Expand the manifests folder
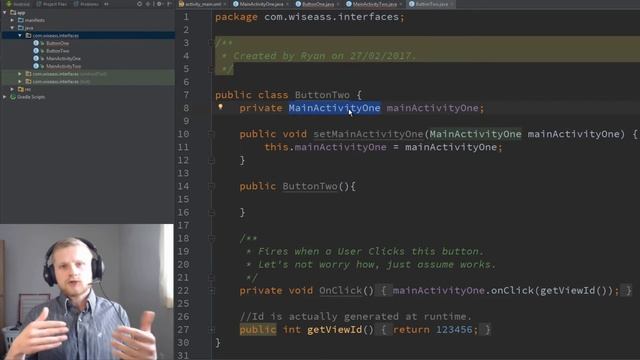This screenshot has height=360, width=640. (12, 20)
